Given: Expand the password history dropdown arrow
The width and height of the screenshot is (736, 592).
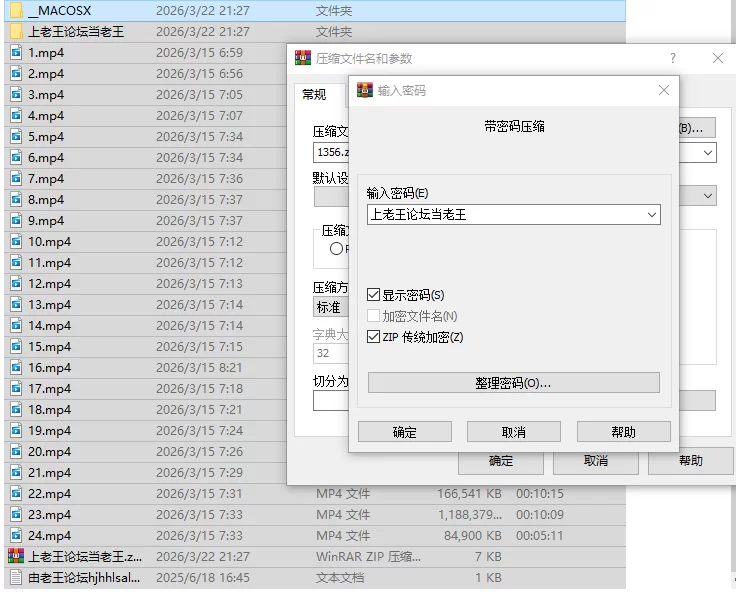Looking at the screenshot, I should pyautogui.click(x=652, y=215).
